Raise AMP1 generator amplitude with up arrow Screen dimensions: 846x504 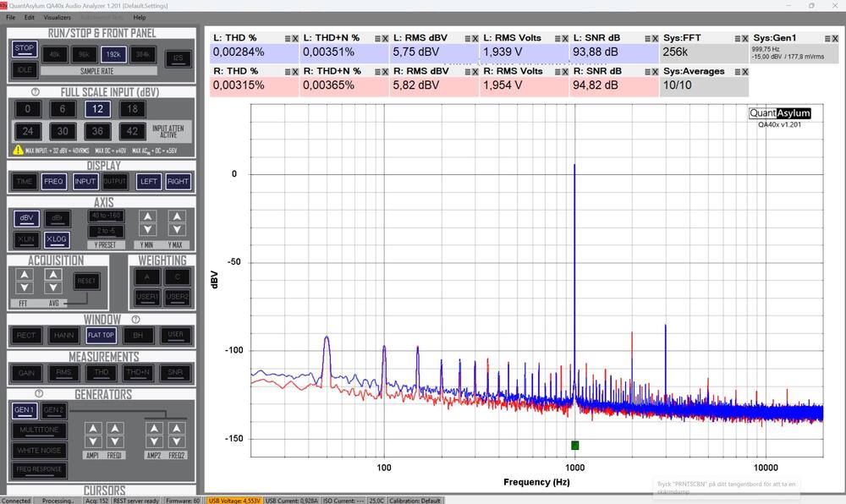point(92,429)
